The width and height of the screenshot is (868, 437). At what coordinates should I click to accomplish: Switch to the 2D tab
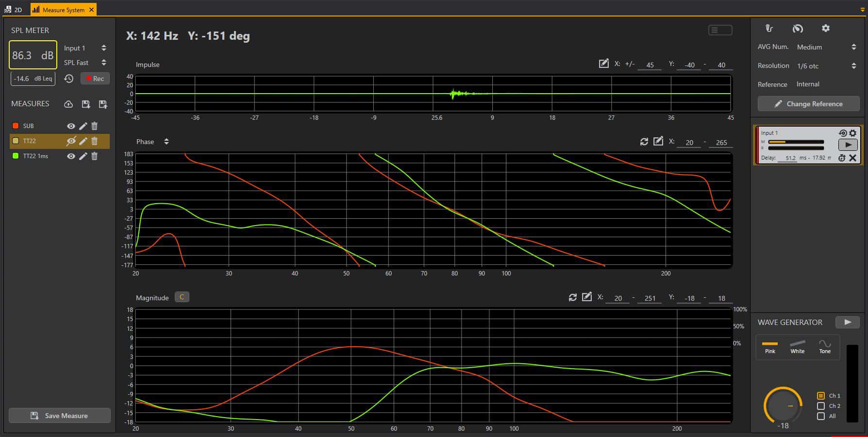[x=14, y=10]
